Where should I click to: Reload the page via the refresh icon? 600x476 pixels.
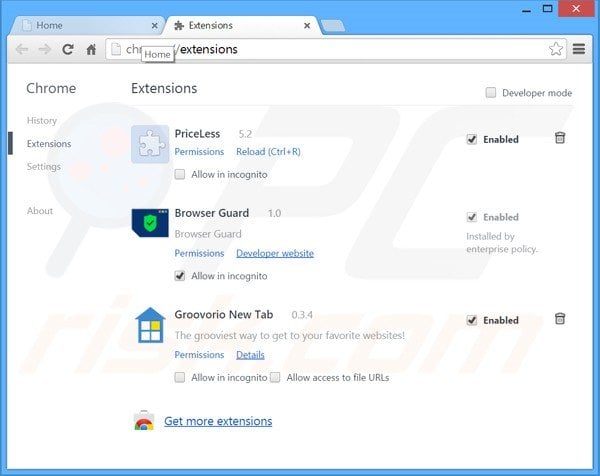68,49
